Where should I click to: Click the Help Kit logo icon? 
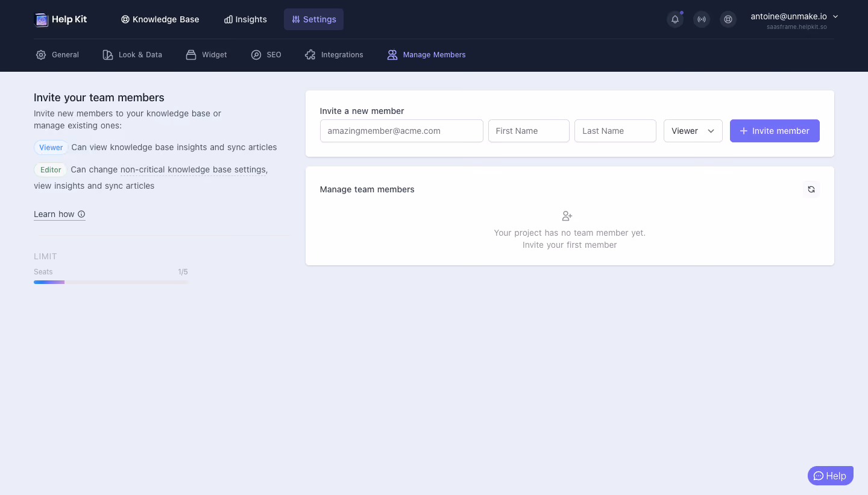(x=42, y=20)
